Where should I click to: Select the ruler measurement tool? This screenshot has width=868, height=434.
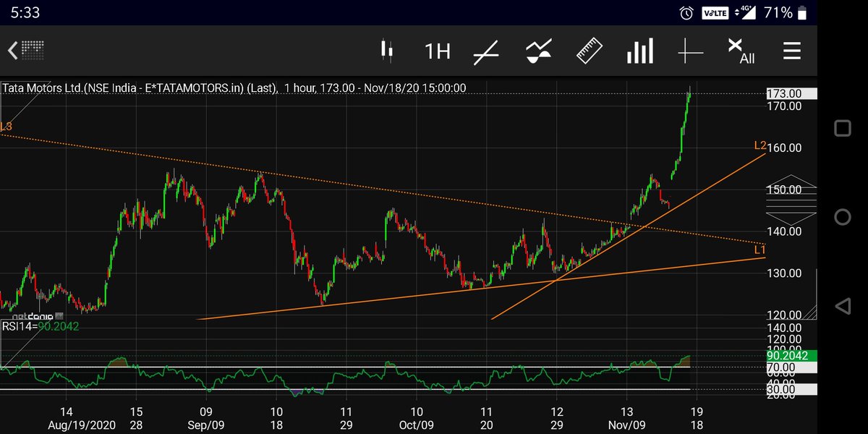click(x=589, y=51)
